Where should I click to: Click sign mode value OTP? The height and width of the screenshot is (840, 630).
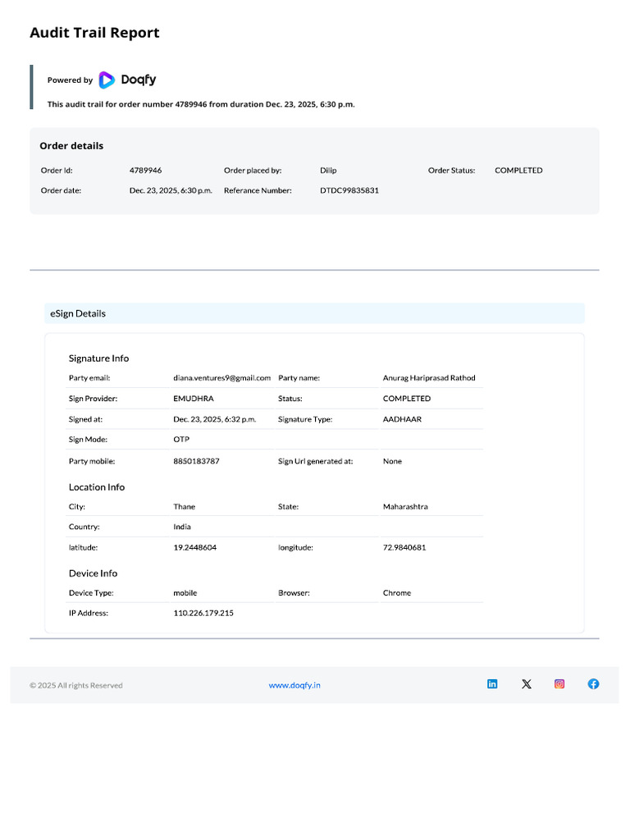(181, 440)
